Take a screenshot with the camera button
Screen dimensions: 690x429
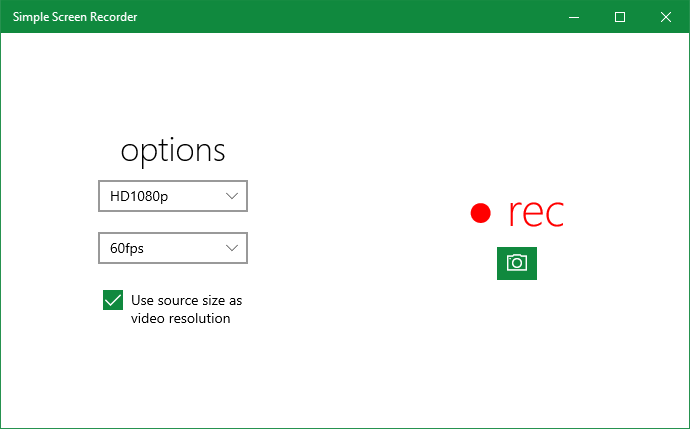point(517,263)
